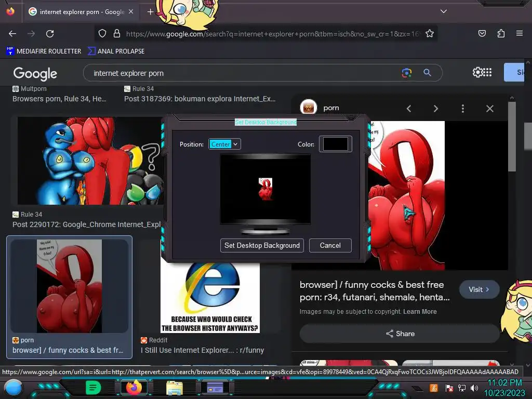Bookmark this page with the star icon
532x399 pixels.
point(430,33)
